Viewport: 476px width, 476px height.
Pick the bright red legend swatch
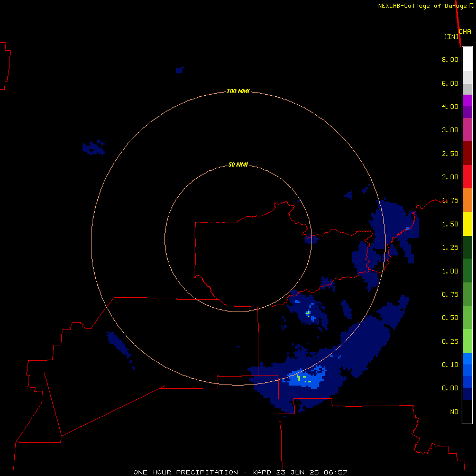467,177
